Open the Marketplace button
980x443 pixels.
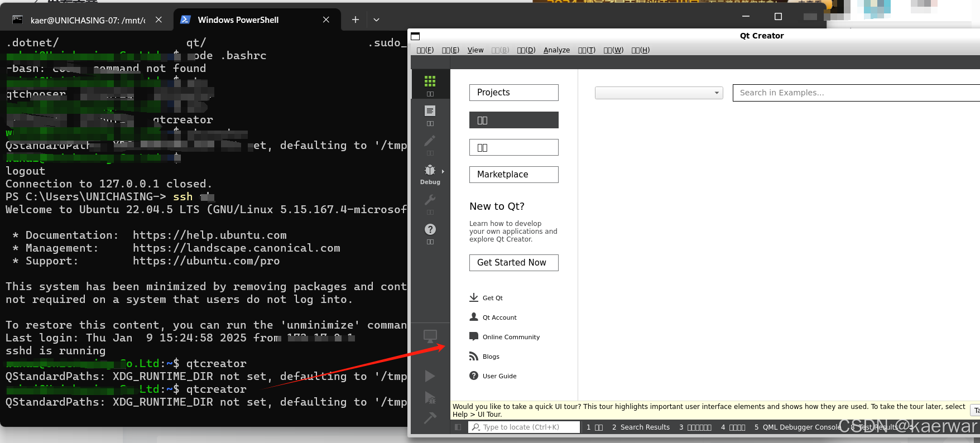pos(514,175)
